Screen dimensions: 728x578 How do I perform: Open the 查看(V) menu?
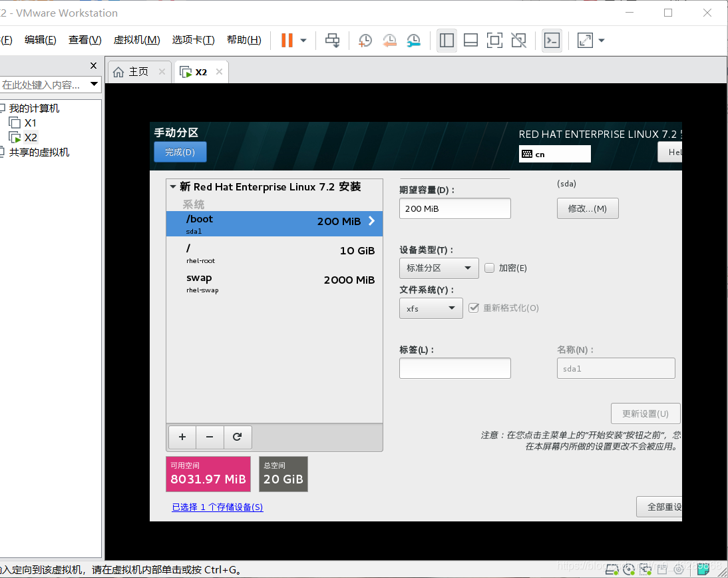[x=85, y=40]
